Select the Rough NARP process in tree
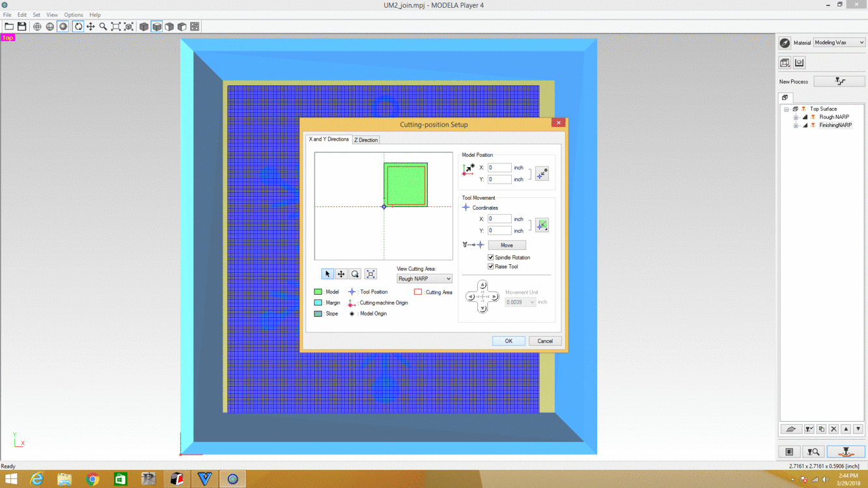Screen dimensions: 868x488 coord(834,117)
